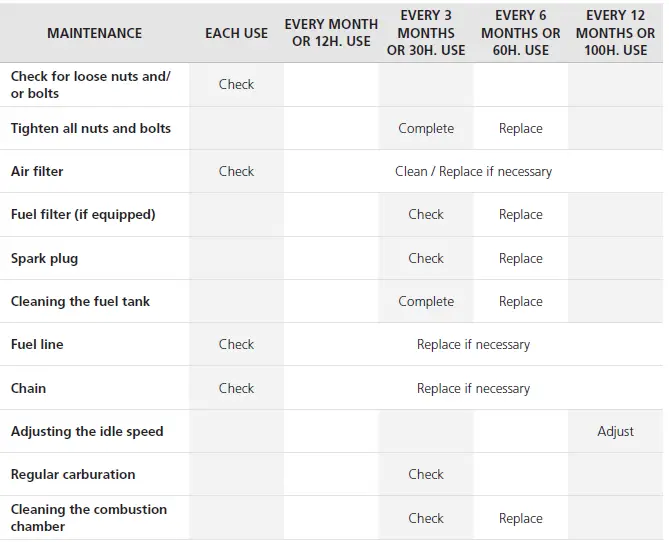Click the EVERY 3 MONTHS OR 30H. USE header

426,33
